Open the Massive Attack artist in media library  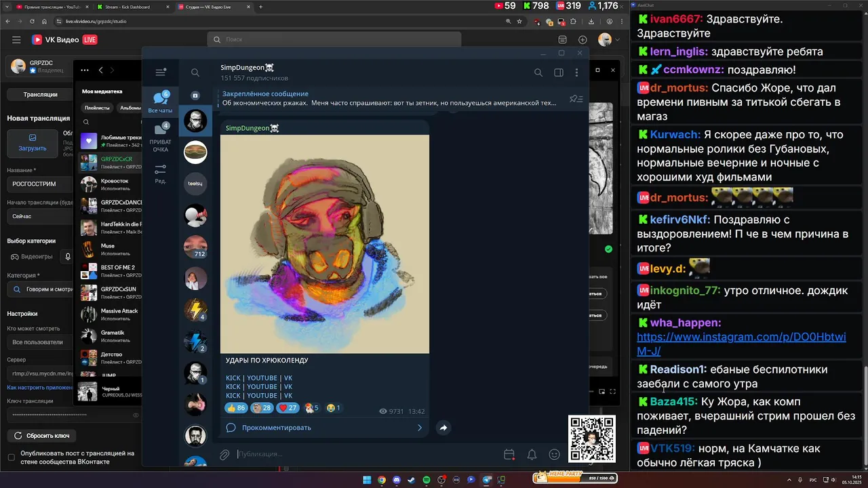(111, 314)
